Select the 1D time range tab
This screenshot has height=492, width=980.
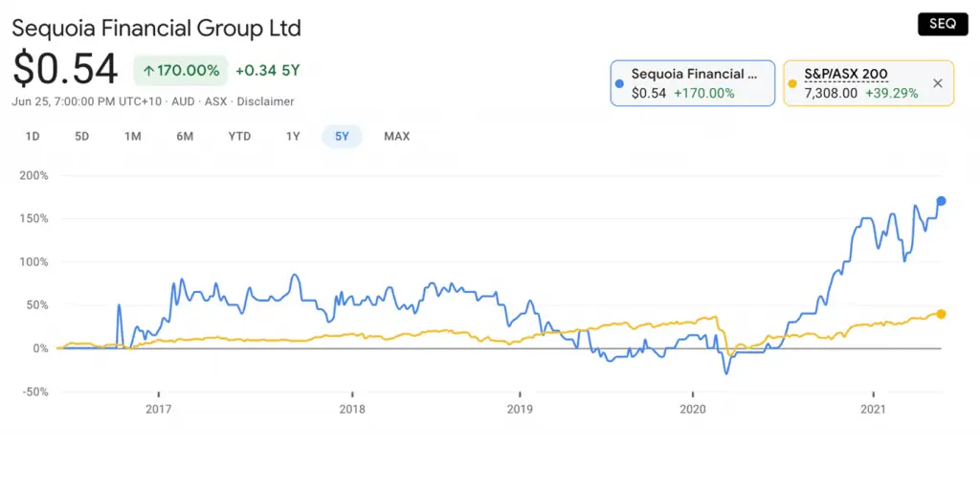(33, 136)
